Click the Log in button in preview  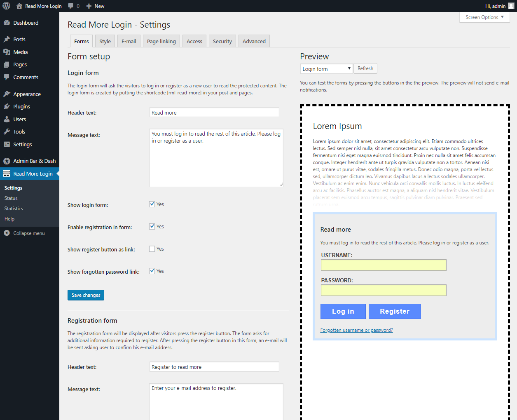tap(343, 311)
